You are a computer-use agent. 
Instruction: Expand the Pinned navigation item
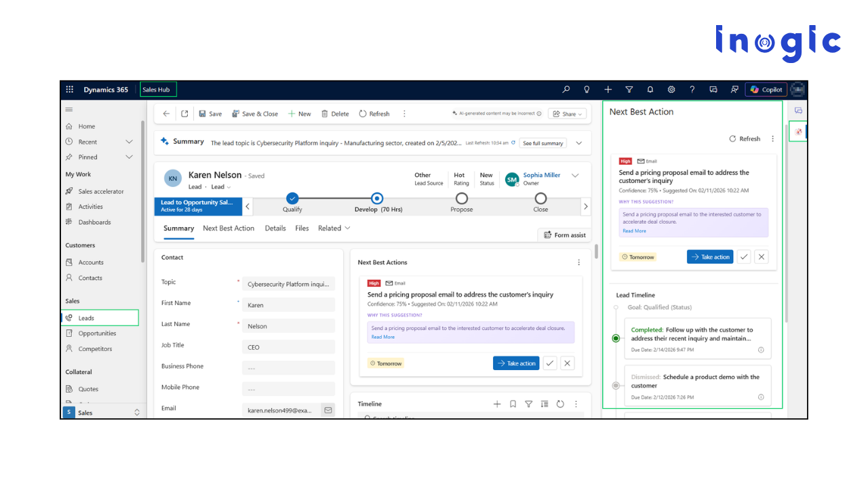129,157
